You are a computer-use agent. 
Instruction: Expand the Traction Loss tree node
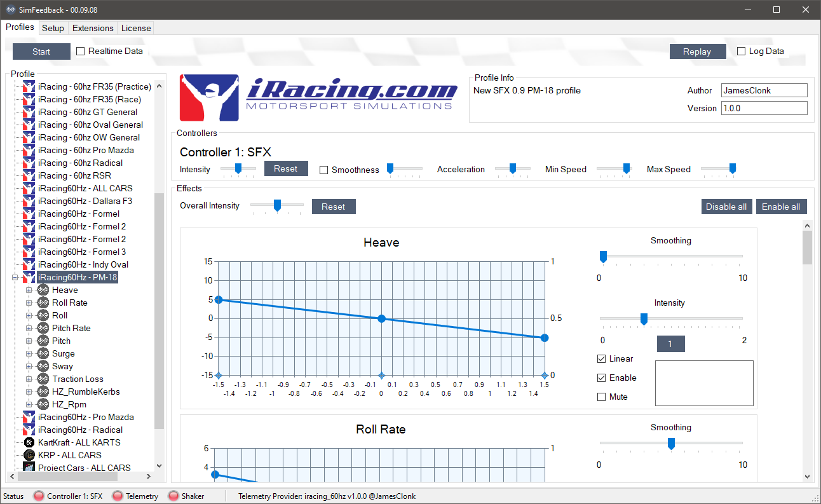pyautogui.click(x=29, y=379)
